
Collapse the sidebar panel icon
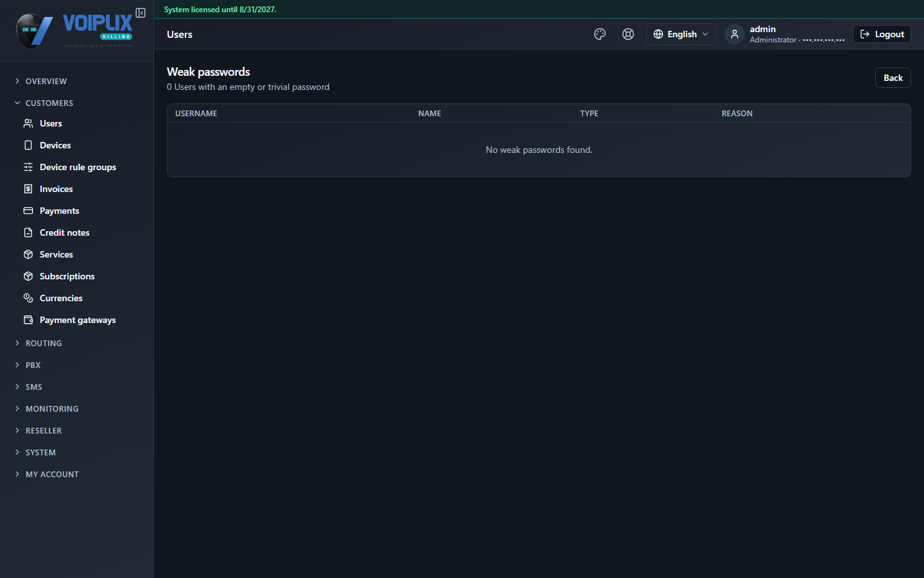pyautogui.click(x=141, y=13)
